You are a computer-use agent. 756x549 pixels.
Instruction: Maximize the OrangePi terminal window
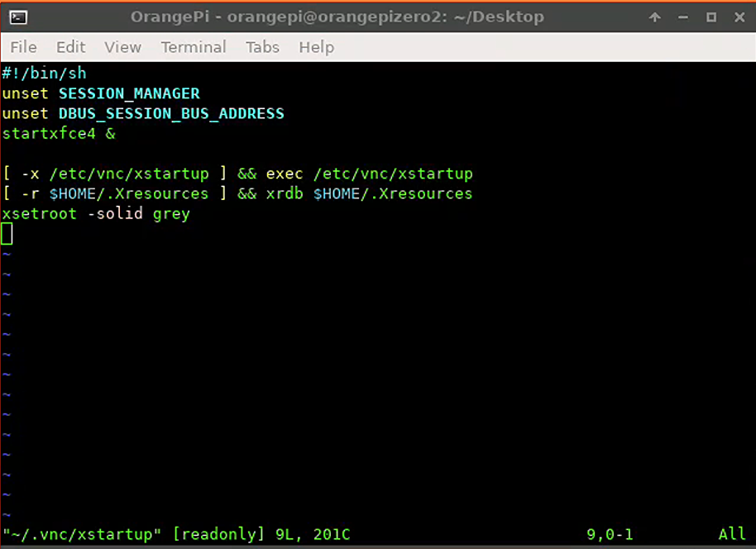711,17
